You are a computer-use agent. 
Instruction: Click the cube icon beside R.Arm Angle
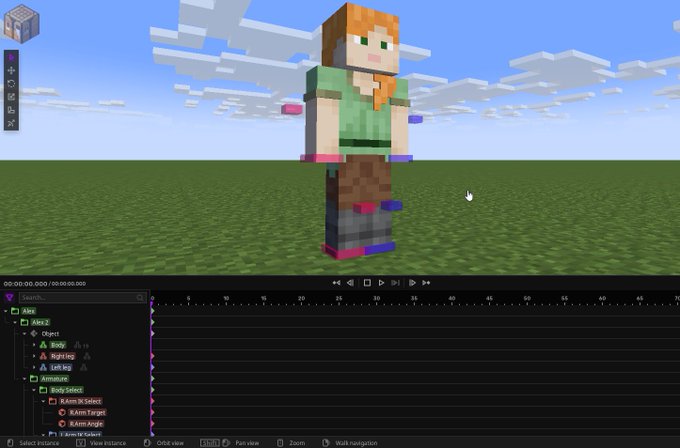(62, 424)
